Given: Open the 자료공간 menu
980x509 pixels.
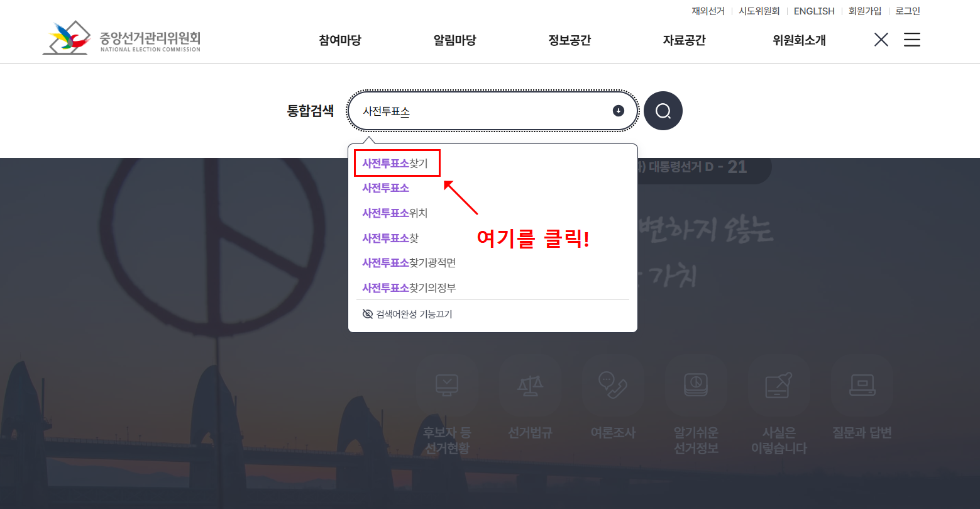Looking at the screenshot, I should tap(684, 40).
